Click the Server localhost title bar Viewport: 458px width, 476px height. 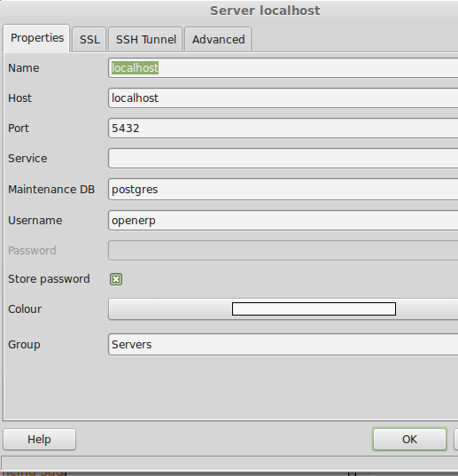point(229,11)
